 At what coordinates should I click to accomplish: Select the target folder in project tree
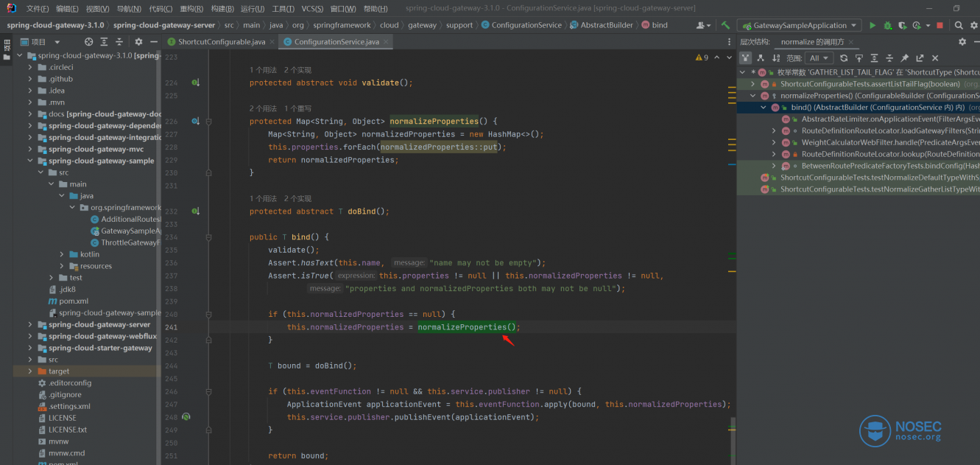point(59,371)
